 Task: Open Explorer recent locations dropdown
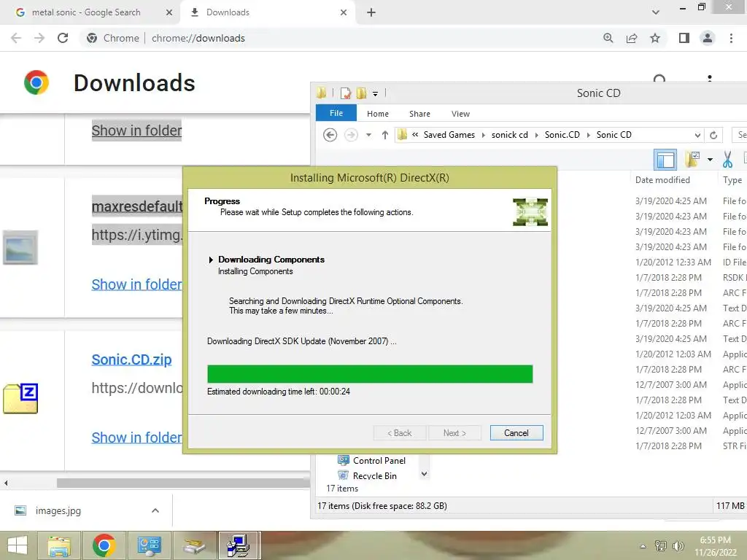click(x=368, y=135)
